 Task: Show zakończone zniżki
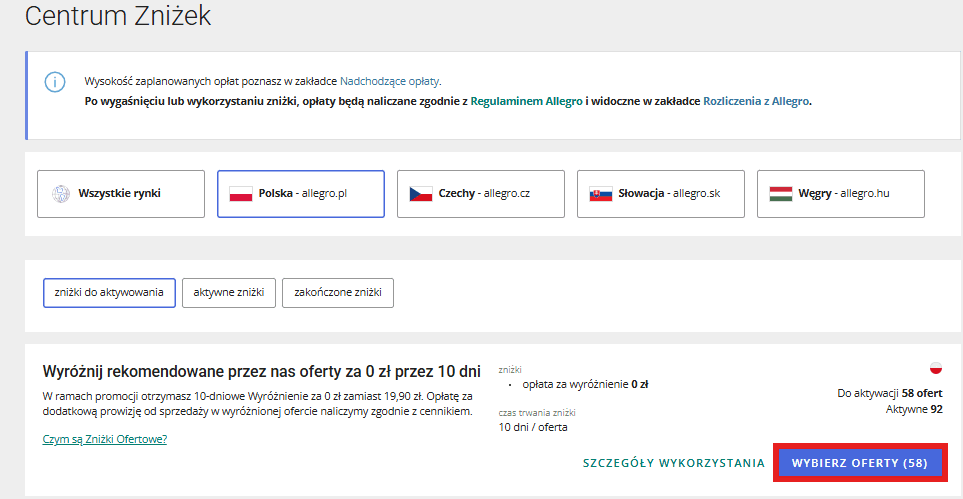point(338,293)
